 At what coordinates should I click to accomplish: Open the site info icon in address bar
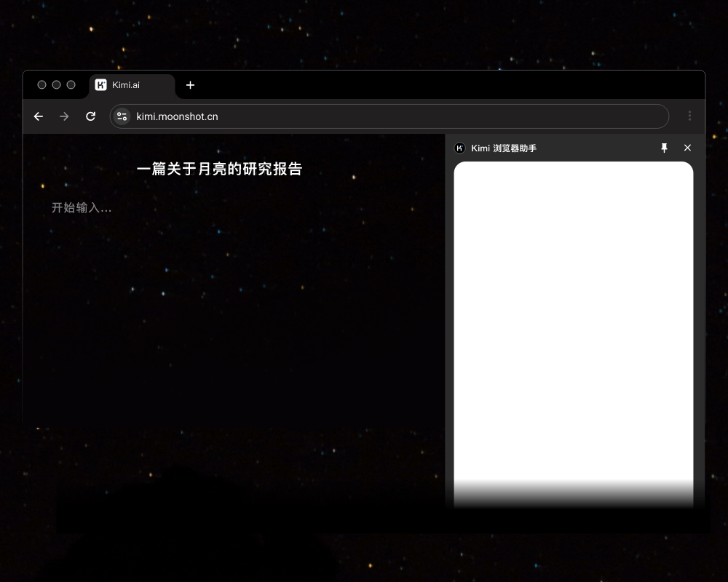[122, 116]
